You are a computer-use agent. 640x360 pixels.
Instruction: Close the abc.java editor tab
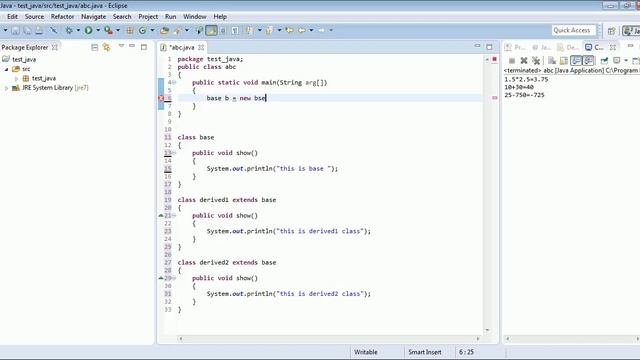(x=201, y=48)
